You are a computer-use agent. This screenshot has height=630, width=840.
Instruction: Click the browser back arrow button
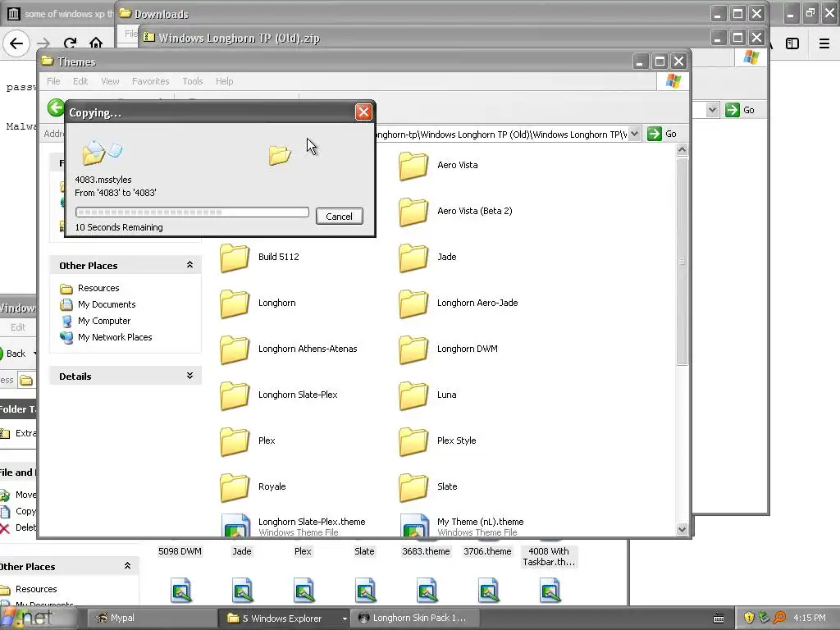pos(16,43)
